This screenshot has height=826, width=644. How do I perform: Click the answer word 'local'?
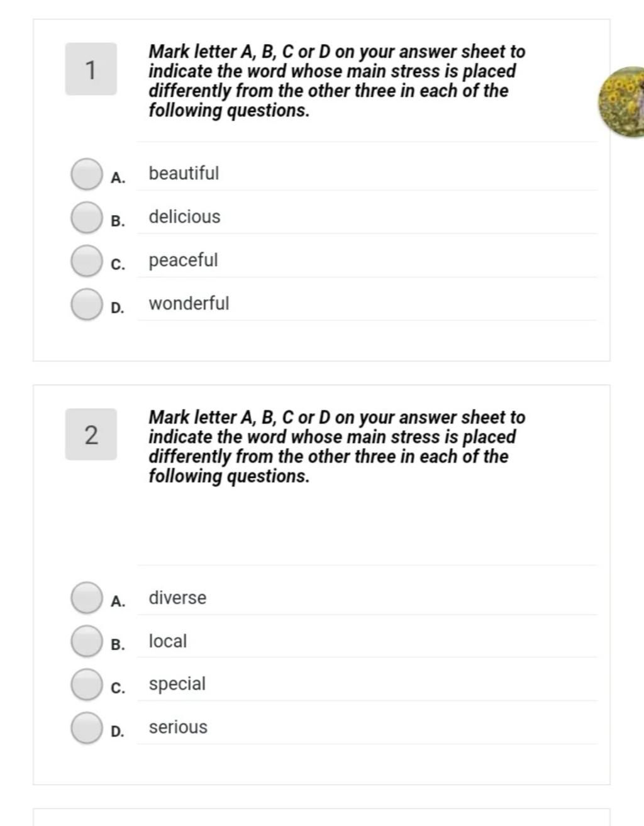(167, 641)
